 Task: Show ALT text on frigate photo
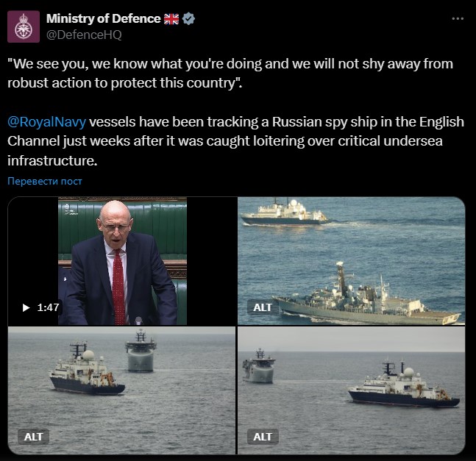[263, 307]
